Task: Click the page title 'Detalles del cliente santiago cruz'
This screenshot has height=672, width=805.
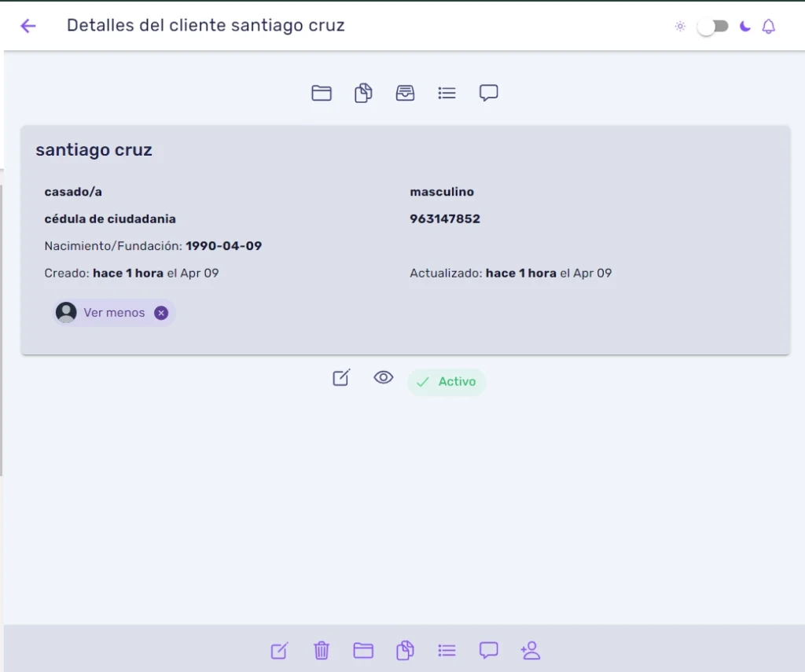Action: point(205,25)
